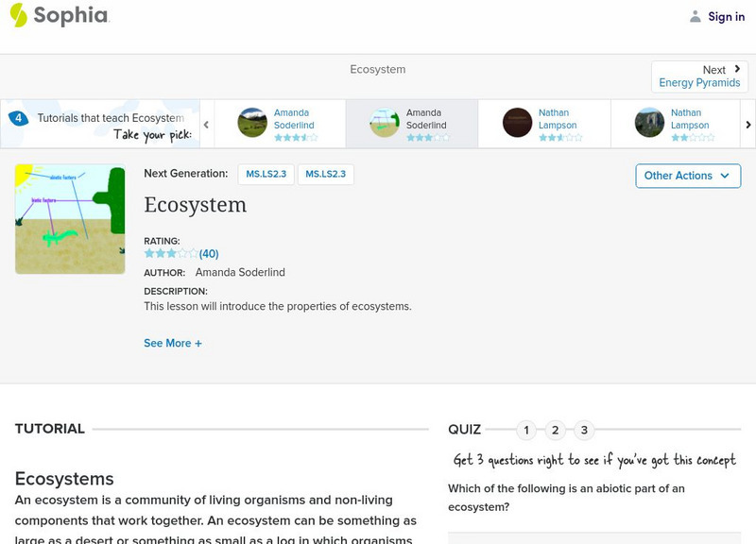Image resolution: width=756 pixels, height=544 pixels.
Task: Go to Next Energy Pyramids lesson
Action: (699, 76)
